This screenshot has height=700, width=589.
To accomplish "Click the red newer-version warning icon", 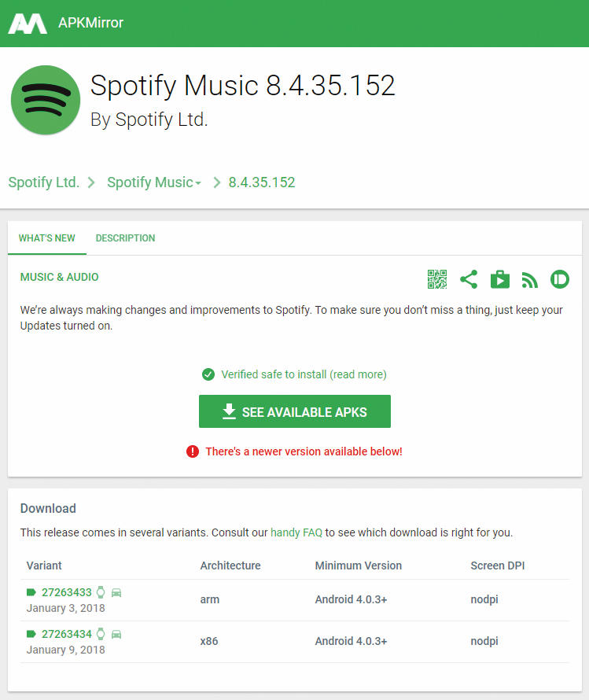I will (193, 451).
